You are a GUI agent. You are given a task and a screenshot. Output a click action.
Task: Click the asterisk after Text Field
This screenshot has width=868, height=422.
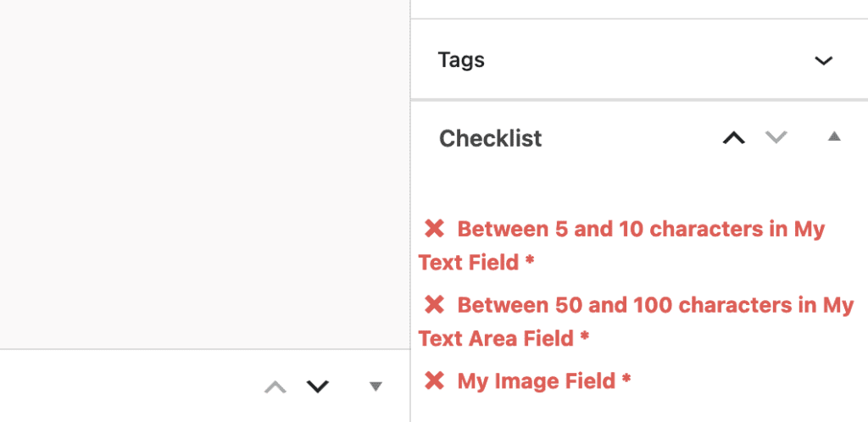[x=530, y=262]
